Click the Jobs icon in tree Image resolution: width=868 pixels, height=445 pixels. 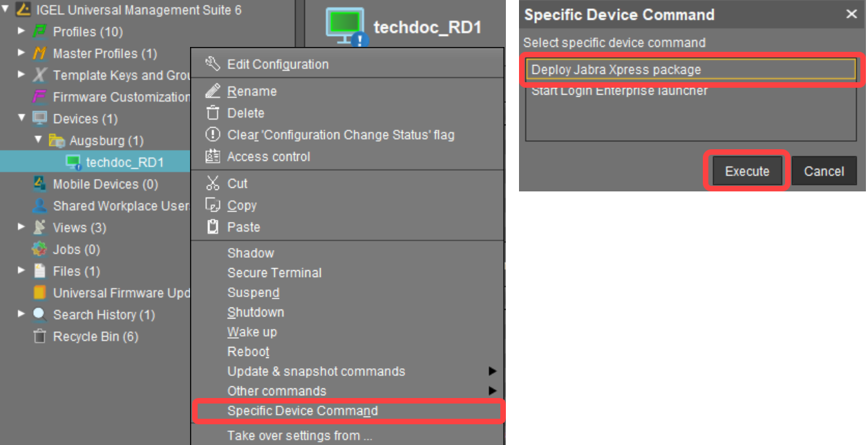coord(40,249)
